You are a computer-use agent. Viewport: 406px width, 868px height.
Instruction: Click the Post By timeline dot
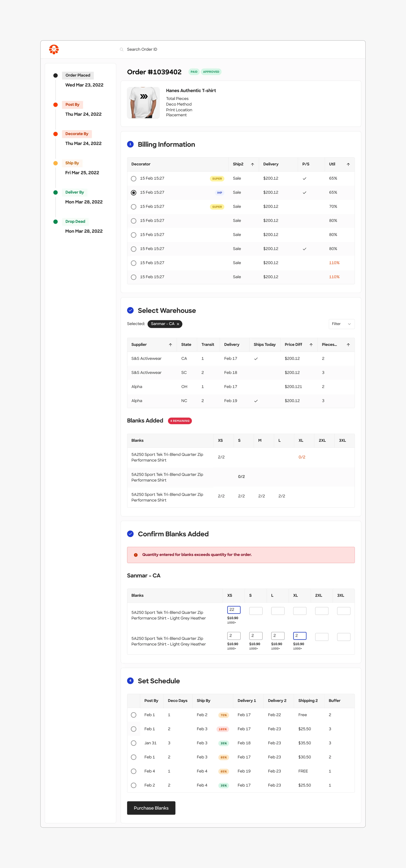(x=56, y=105)
